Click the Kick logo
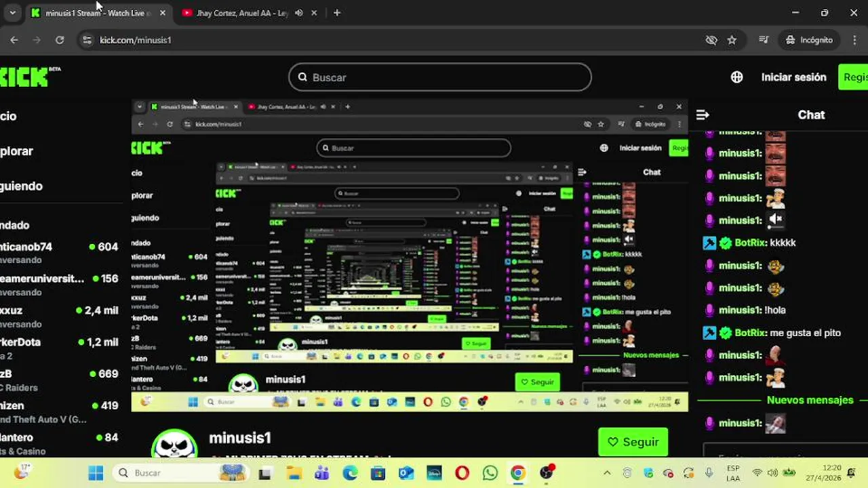Screen dimensions: 868x488 coord(31,77)
